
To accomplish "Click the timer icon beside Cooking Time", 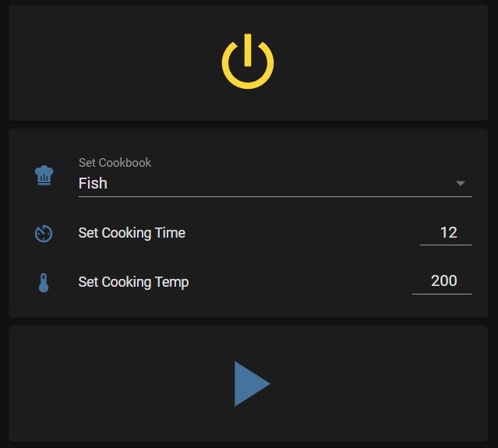I will click(x=44, y=234).
